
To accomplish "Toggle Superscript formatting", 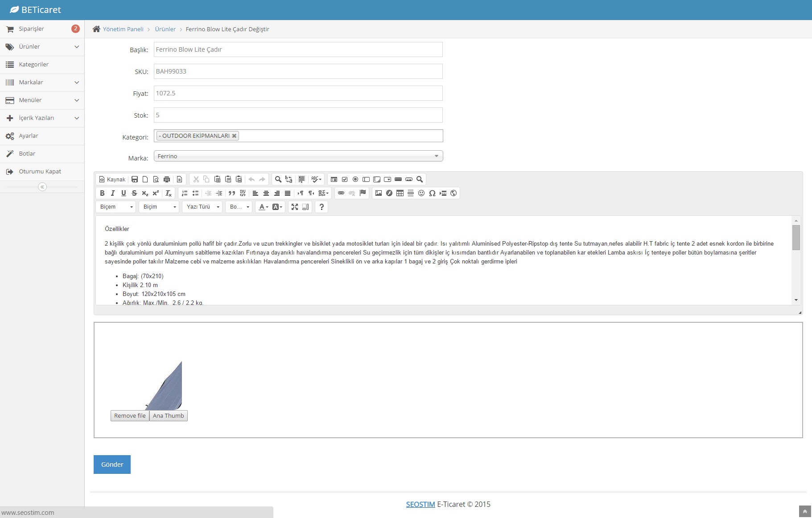I will (156, 193).
